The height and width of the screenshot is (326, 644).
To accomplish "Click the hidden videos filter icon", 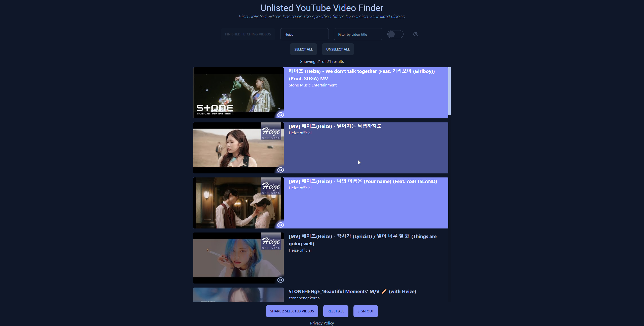I will point(416,34).
